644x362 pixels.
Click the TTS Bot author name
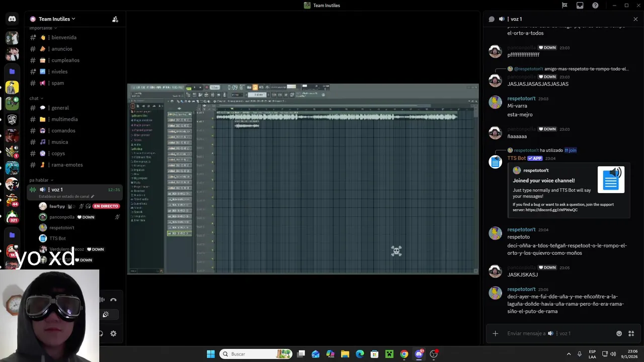(516, 158)
